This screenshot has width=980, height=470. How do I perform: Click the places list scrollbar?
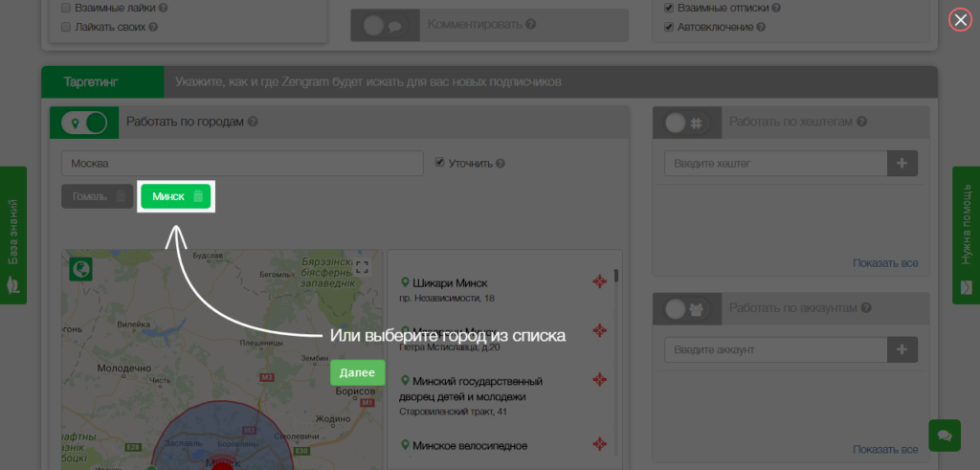point(617,276)
